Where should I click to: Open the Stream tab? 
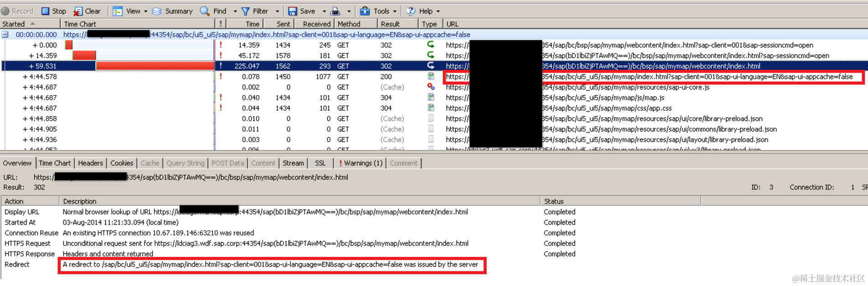click(x=293, y=163)
